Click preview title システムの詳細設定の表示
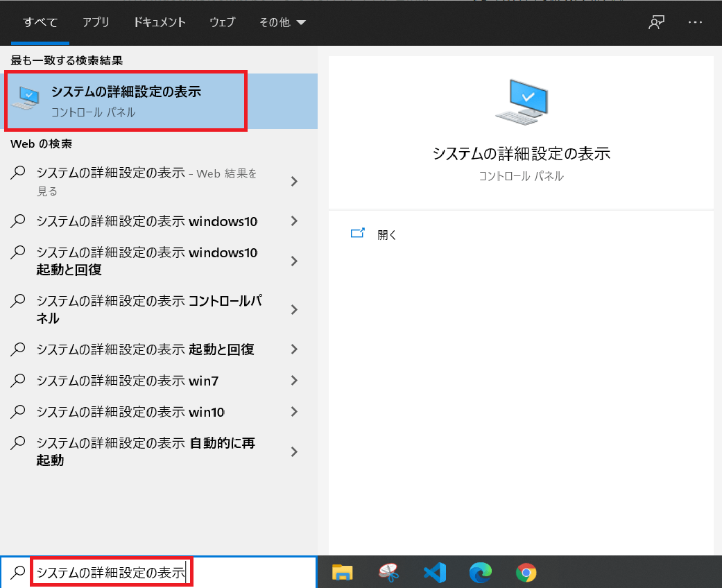This screenshot has height=588, width=722. click(522, 153)
